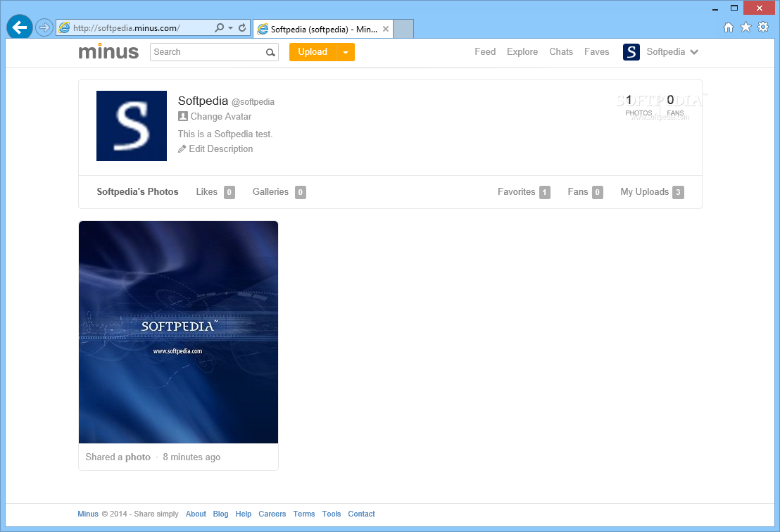Viewport: 780px width, 532px height.
Task: Open a new blank browser tab
Action: (403, 29)
